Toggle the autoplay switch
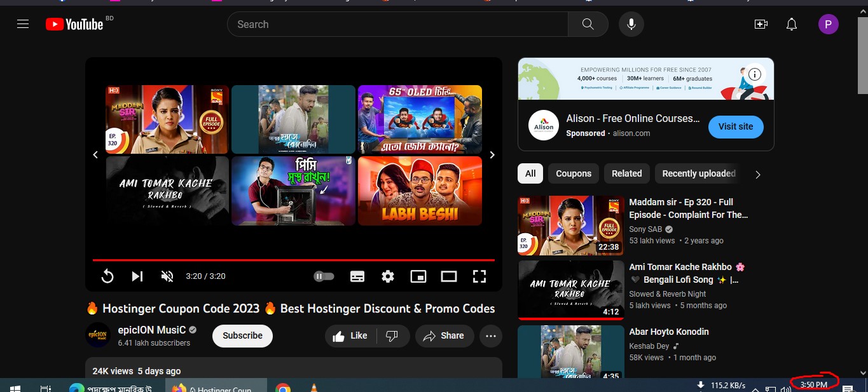This screenshot has height=392, width=868. (324, 276)
